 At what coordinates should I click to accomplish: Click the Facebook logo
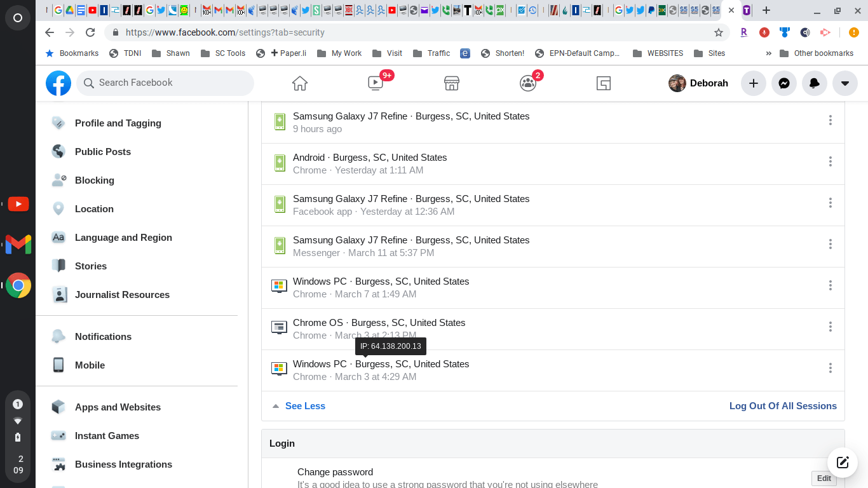coord(58,83)
